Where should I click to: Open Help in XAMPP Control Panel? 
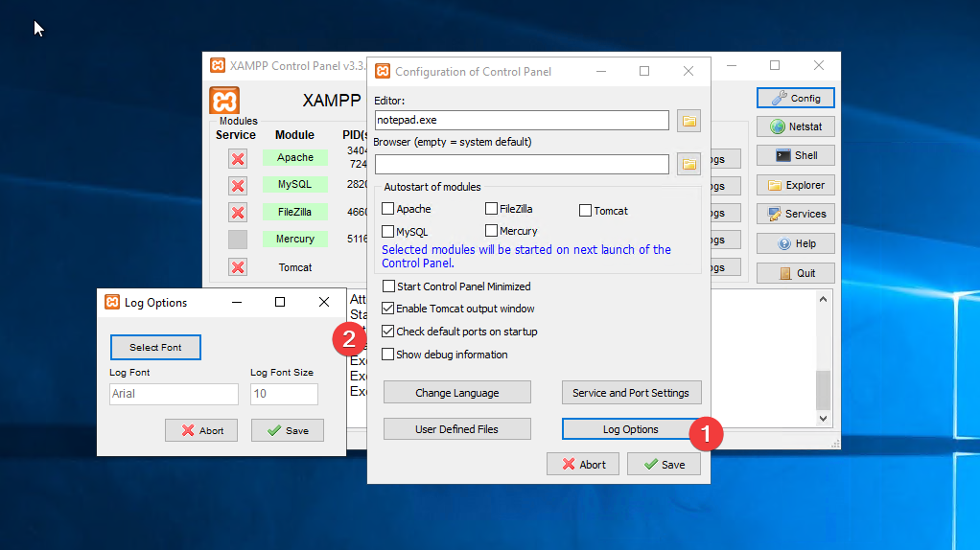(x=796, y=243)
